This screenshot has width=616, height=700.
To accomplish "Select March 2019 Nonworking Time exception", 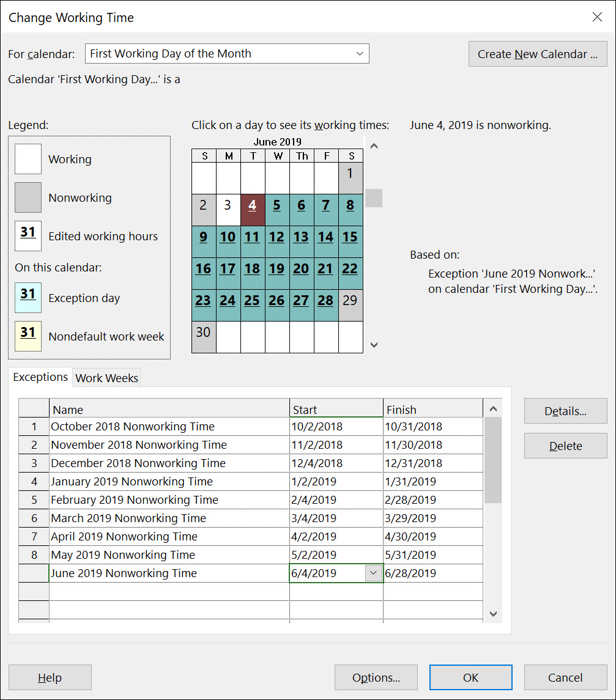I will pos(169,518).
